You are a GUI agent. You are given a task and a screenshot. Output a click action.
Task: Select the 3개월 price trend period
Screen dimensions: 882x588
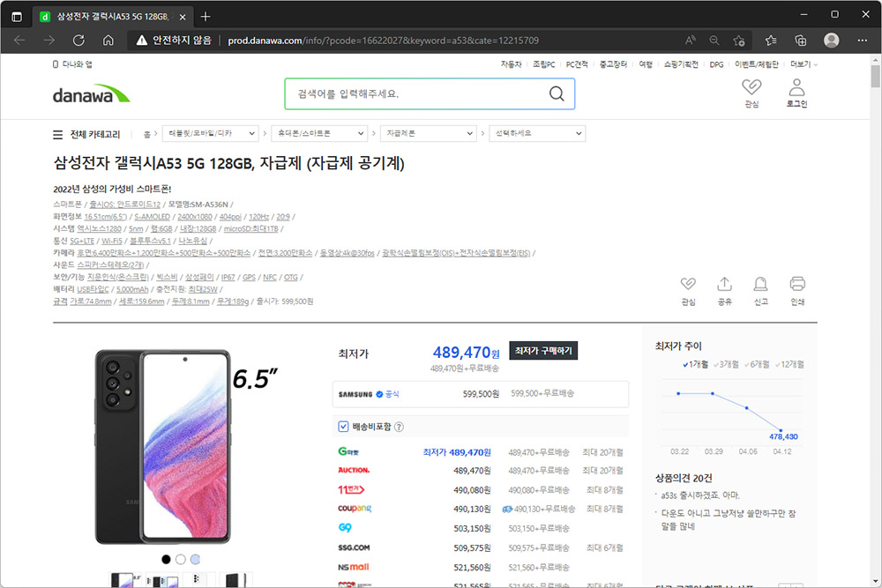pyautogui.click(x=726, y=364)
